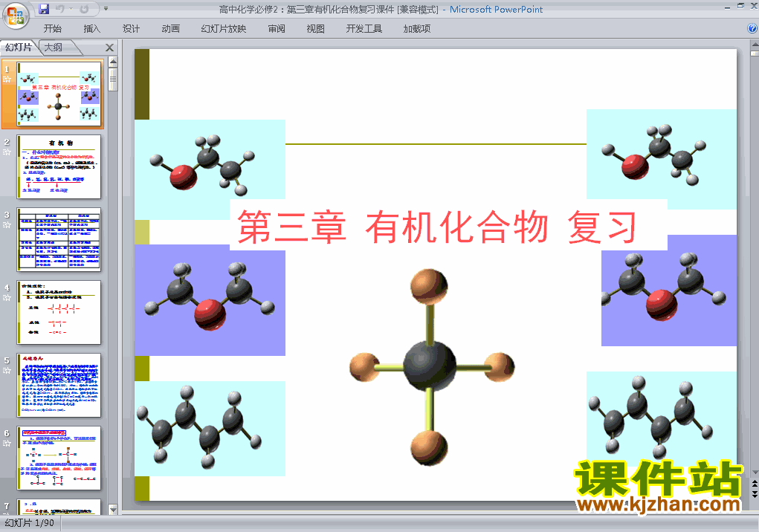Open the 开发工具 ribbon tab
Screen dimensions: 759x532
point(364,28)
